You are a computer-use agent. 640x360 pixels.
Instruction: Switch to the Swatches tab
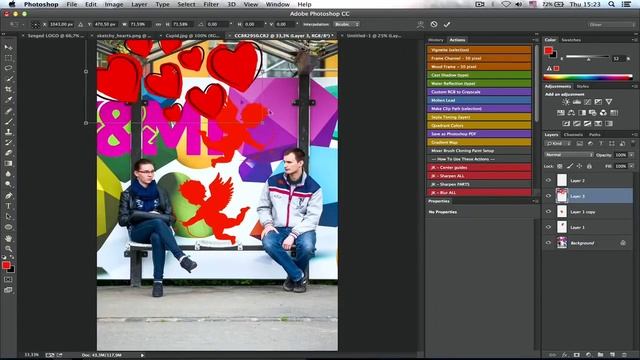(571, 40)
